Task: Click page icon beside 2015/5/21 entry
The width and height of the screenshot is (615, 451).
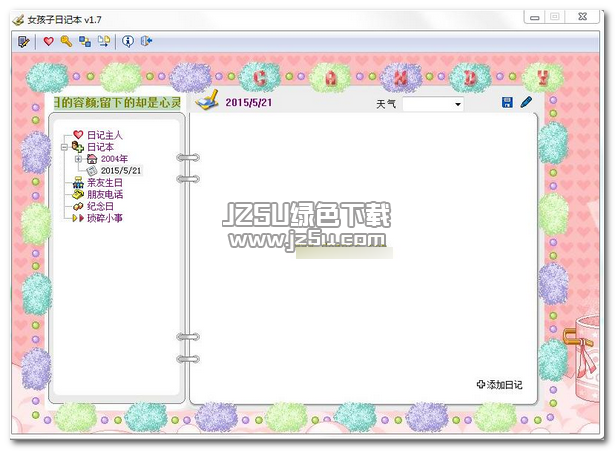Action: tap(92, 170)
